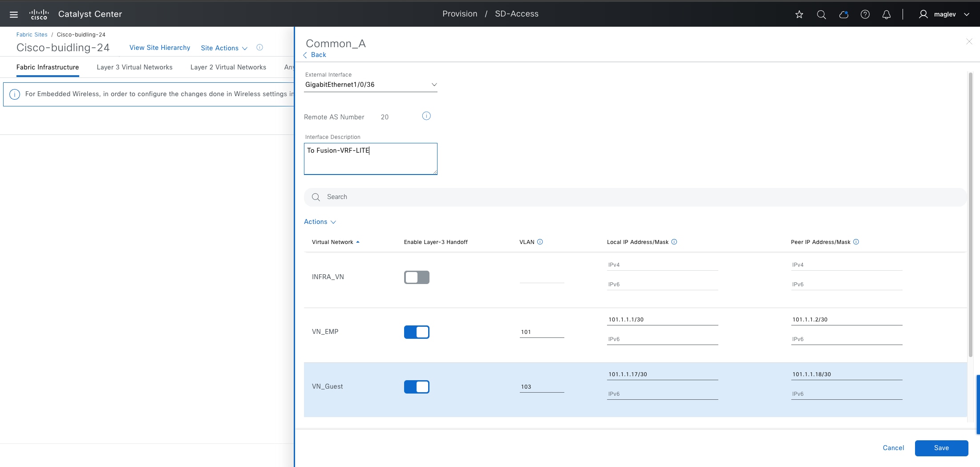980x467 pixels.
Task: Click the VLAN column info icon
Action: coord(540,242)
